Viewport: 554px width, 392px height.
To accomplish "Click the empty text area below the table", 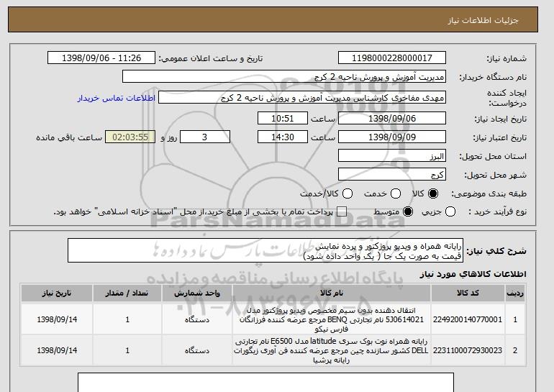I will tap(265, 382).
